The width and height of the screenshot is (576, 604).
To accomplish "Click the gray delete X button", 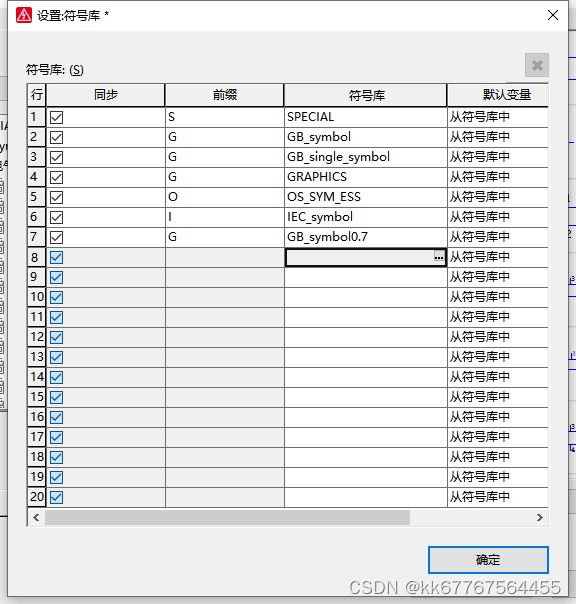I will point(537,65).
